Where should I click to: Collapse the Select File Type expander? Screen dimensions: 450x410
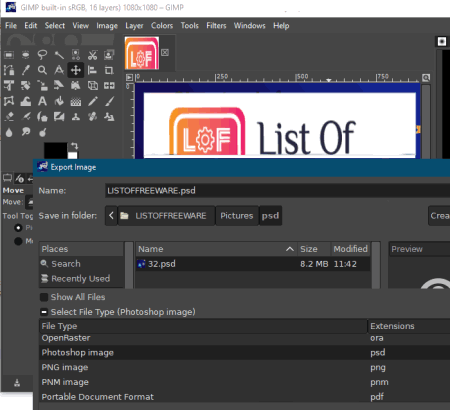pyautogui.click(x=44, y=312)
